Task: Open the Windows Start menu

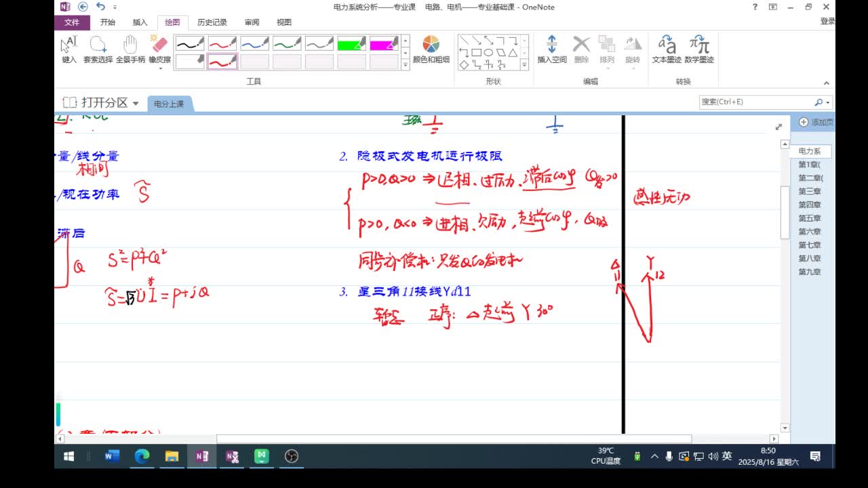Action: point(68,456)
